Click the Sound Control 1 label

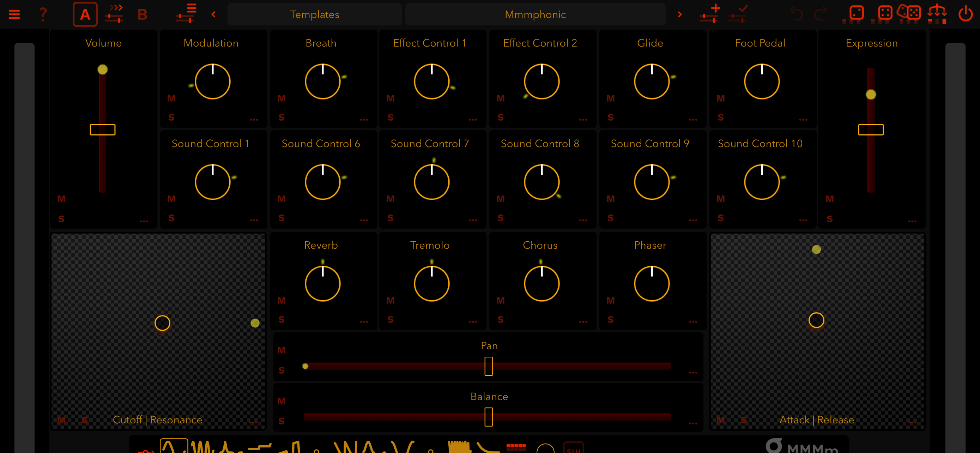click(x=210, y=144)
